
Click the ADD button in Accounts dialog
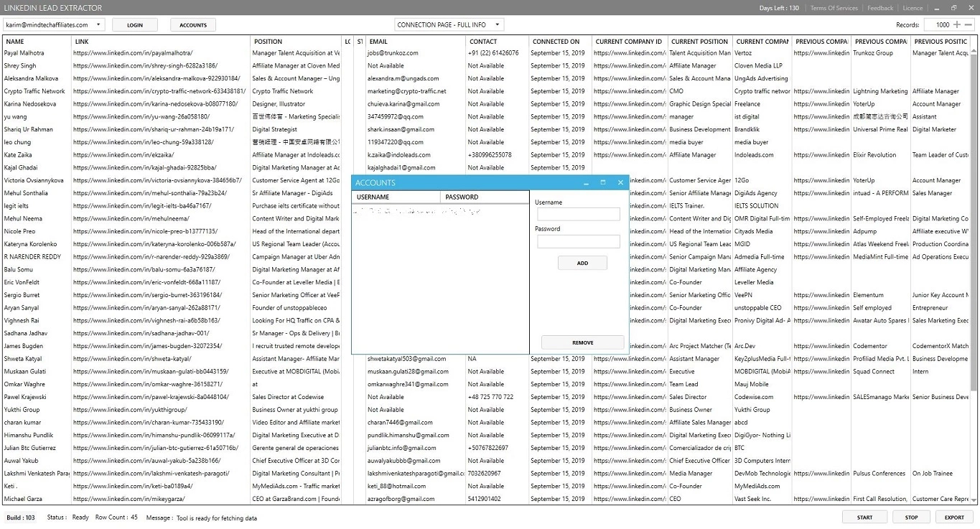coord(582,263)
